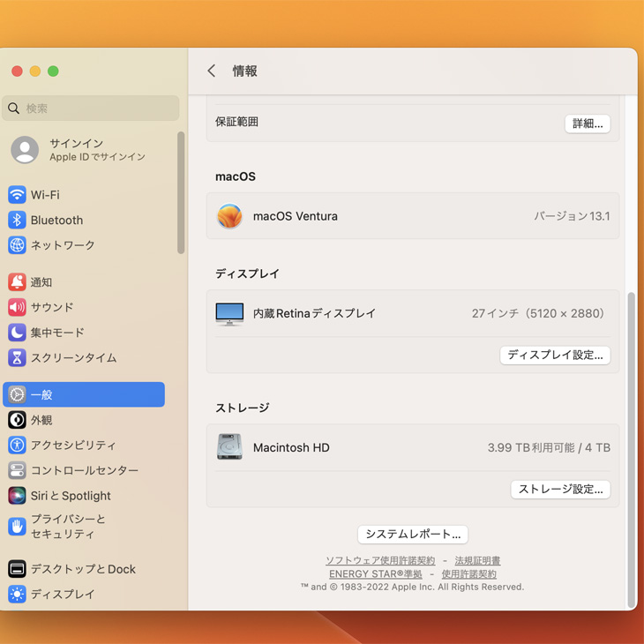Open サウンド speaker icon

pyautogui.click(x=17, y=307)
